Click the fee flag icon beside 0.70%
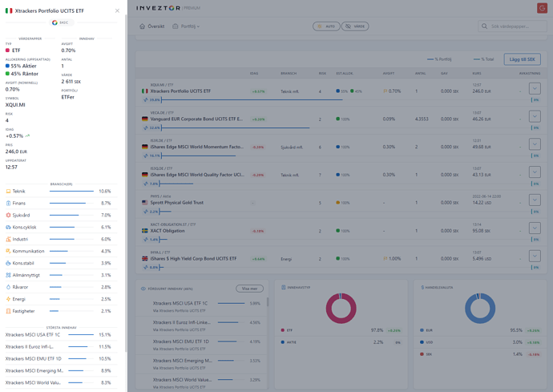The width and height of the screenshot is (553, 392). click(x=385, y=91)
